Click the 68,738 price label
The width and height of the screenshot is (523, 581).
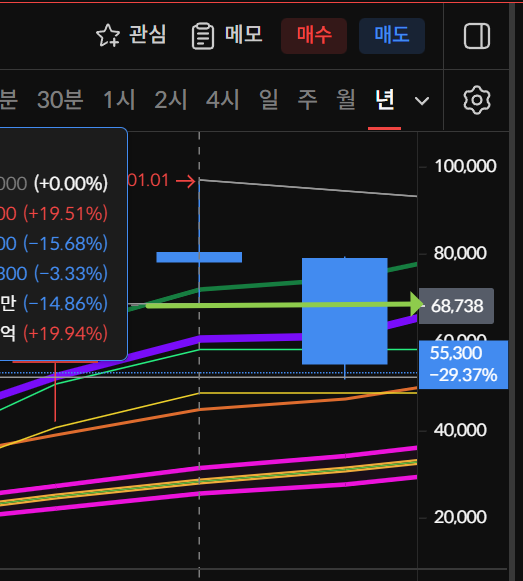click(x=457, y=306)
